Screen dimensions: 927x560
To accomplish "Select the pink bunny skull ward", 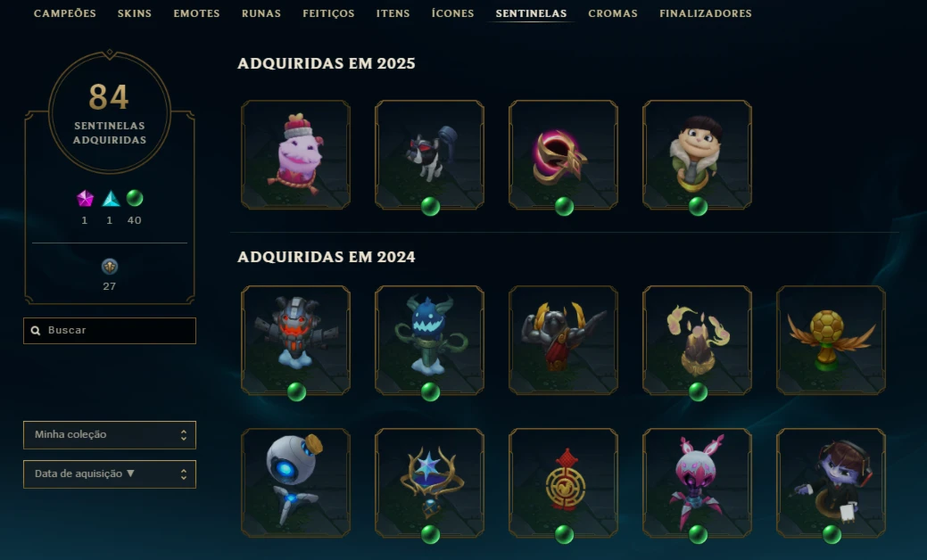I will 697,482.
